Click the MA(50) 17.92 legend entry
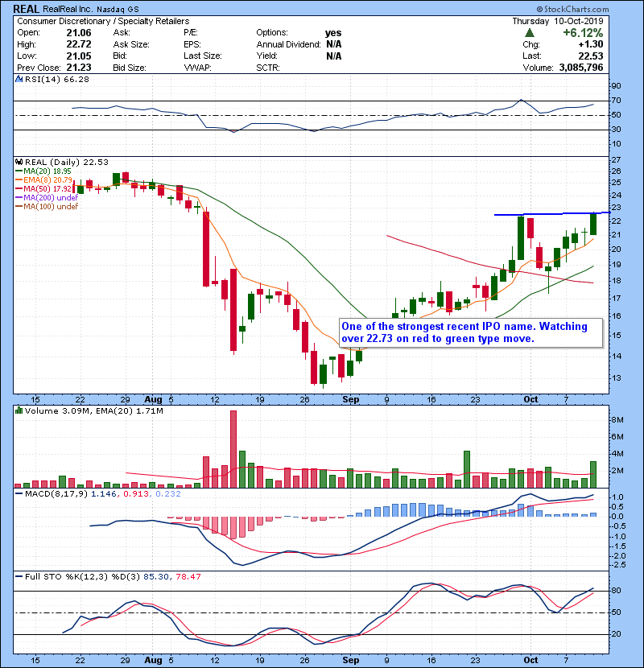Viewport: 644px width, 668px height. [43, 188]
